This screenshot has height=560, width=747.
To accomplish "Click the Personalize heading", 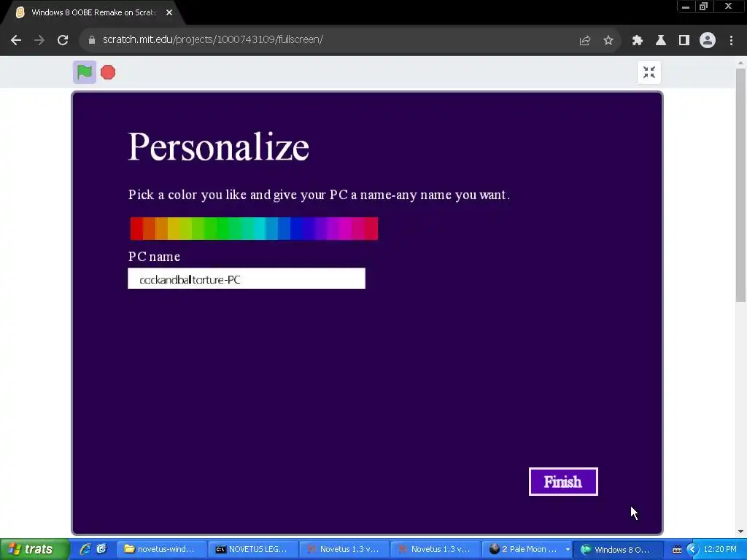I will 219,147.
